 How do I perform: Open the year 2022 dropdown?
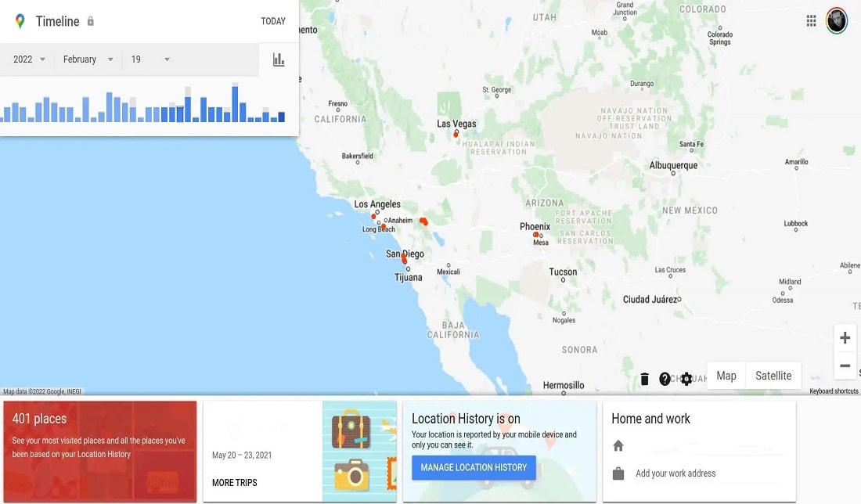coord(29,59)
